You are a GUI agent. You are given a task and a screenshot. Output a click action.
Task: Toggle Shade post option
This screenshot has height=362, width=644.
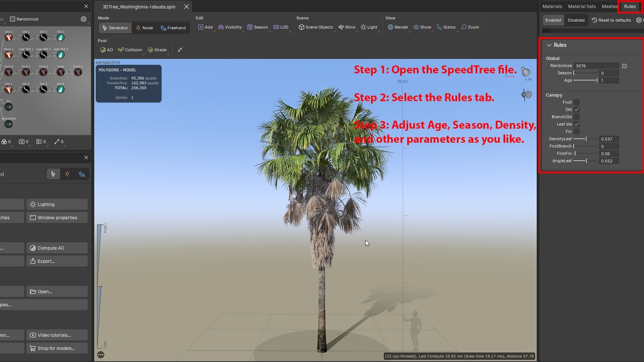click(x=157, y=50)
